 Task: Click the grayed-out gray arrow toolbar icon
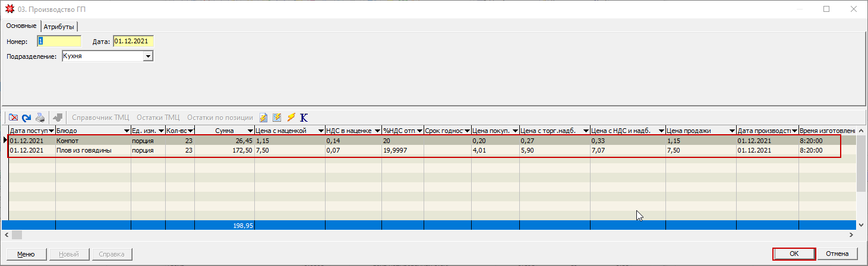[x=58, y=118]
